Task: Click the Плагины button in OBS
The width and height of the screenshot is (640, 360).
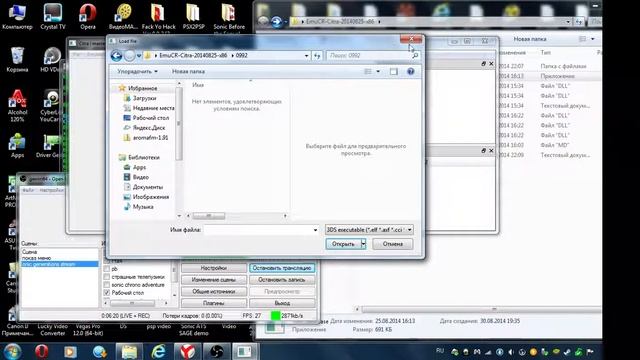Action: click(x=214, y=303)
